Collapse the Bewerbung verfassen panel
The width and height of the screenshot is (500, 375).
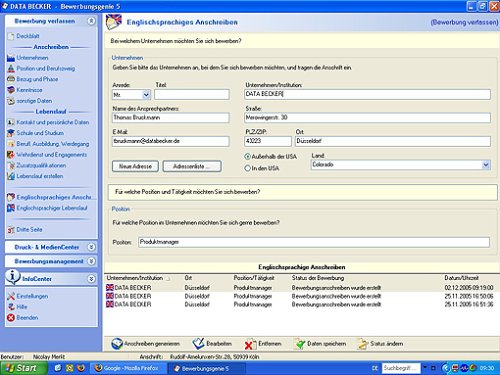click(x=91, y=21)
